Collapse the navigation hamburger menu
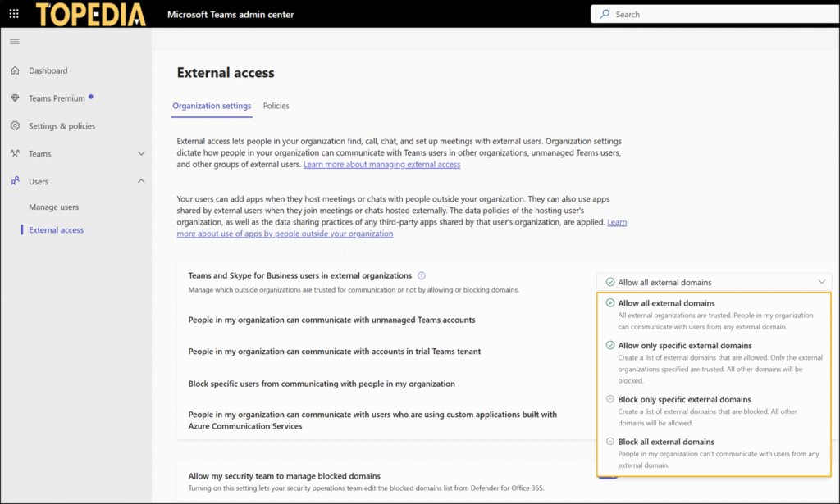This screenshot has width=840, height=504. point(15,42)
